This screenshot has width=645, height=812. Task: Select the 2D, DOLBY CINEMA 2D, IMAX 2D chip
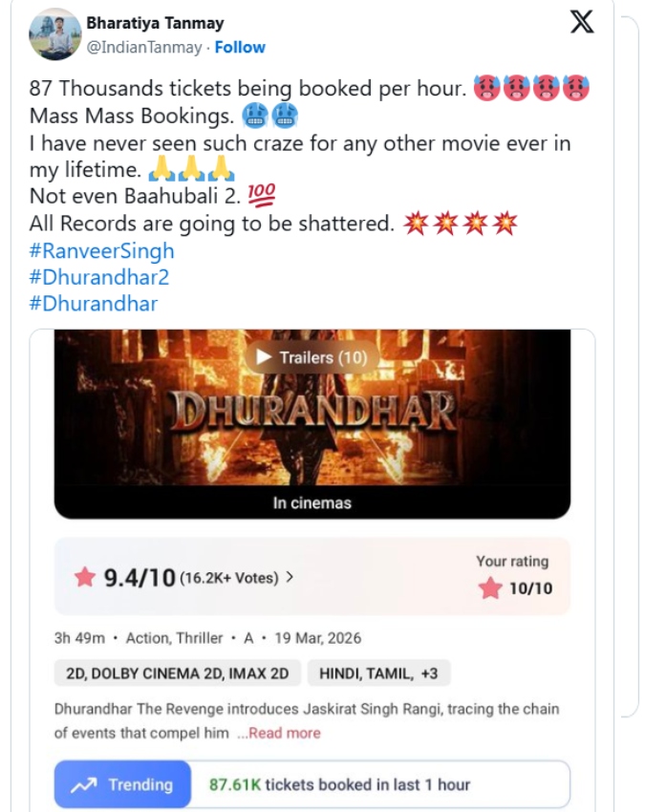tap(177, 673)
